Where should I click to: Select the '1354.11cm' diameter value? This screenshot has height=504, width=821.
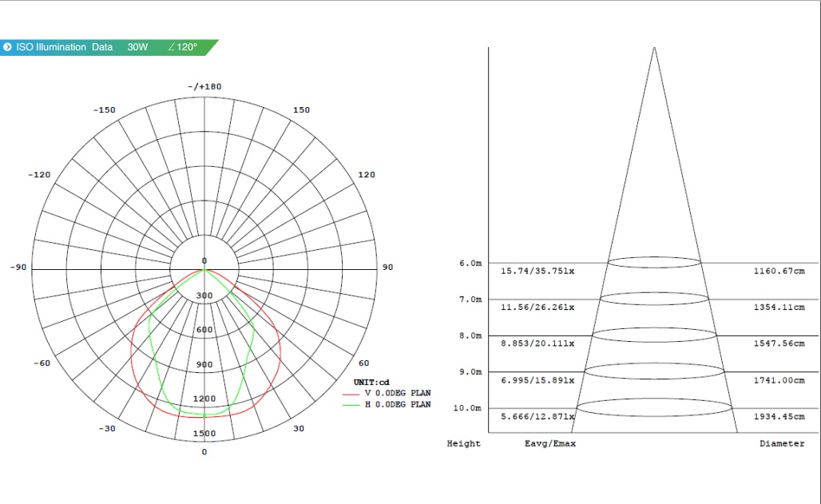pyautogui.click(x=779, y=307)
